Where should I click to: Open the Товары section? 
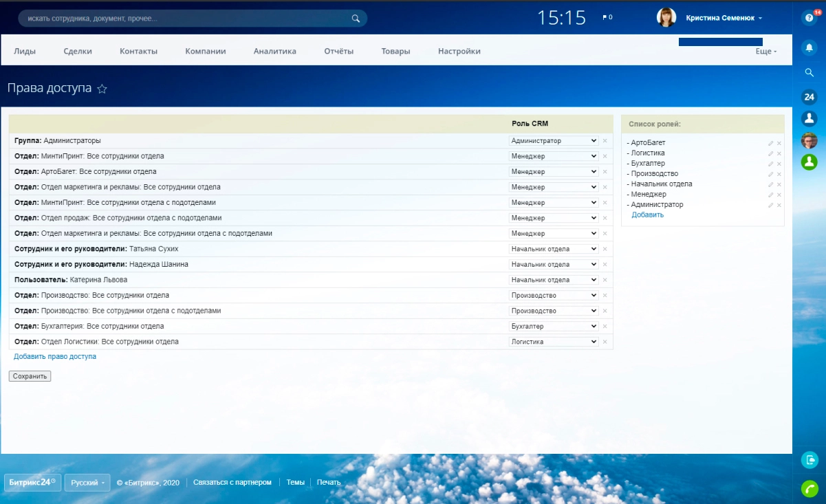coord(396,51)
